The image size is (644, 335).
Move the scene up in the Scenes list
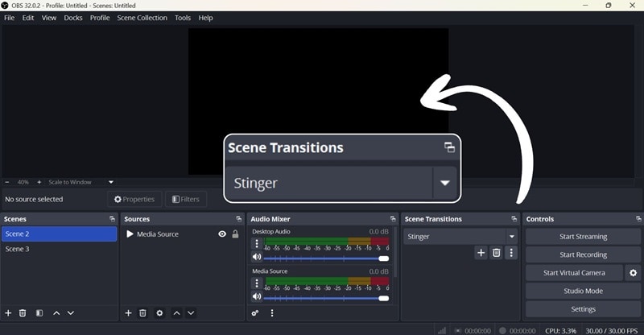56,313
